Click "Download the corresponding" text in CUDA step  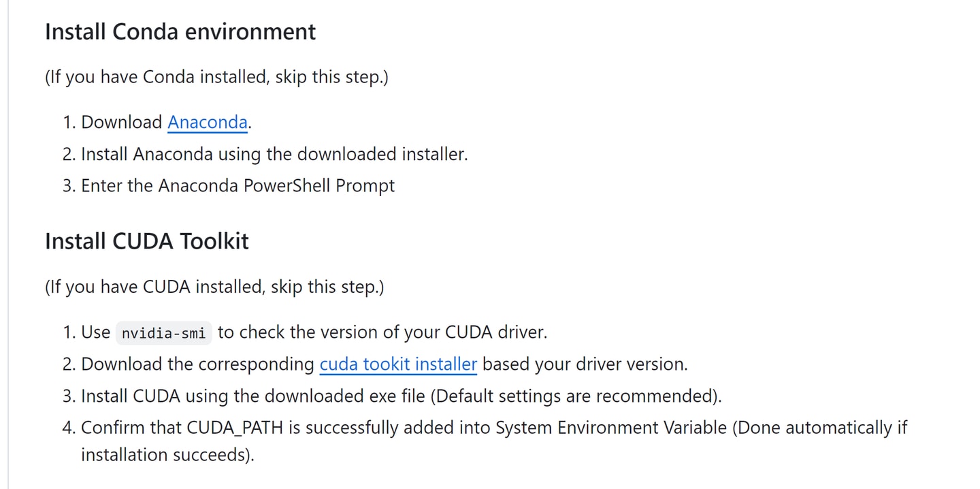click(197, 364)
